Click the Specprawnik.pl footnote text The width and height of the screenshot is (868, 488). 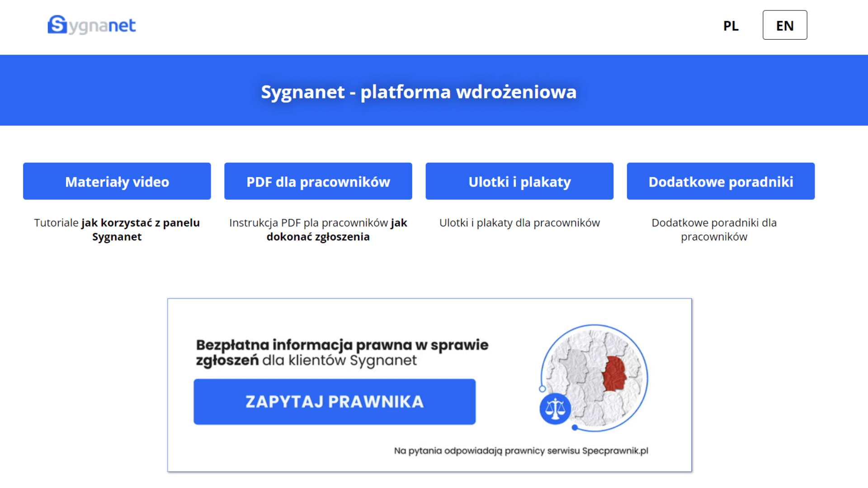click(521, 450)
